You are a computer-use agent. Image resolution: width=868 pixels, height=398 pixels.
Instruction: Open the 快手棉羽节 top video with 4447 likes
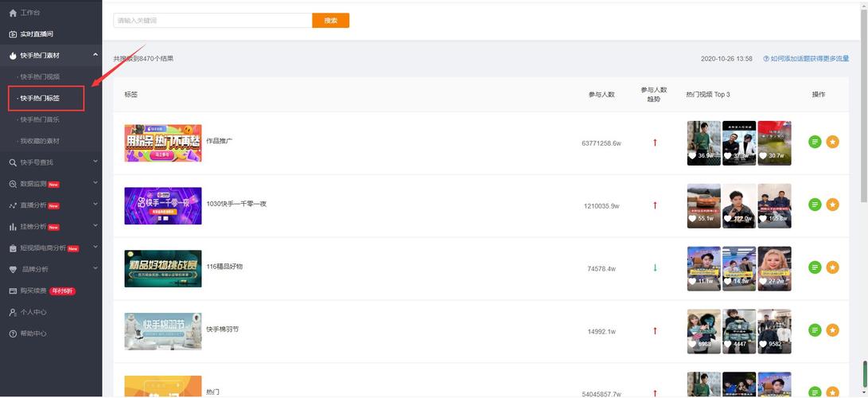(x=739, y=331)
